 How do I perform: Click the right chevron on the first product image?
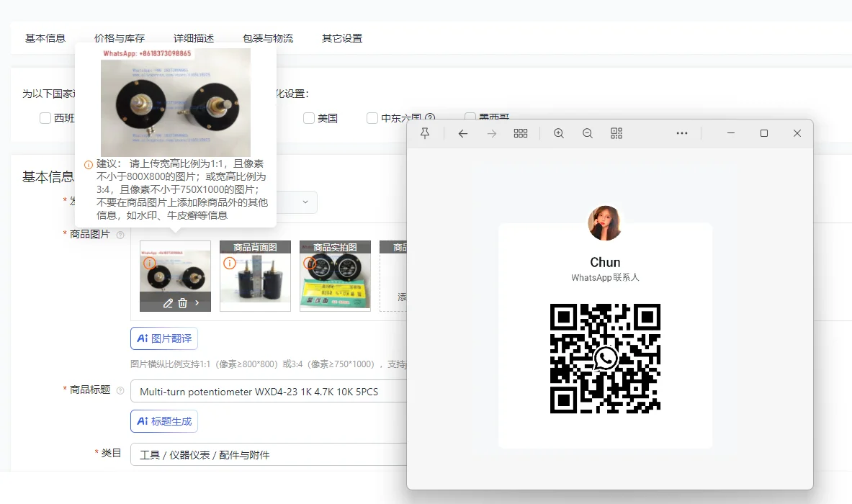(x=197, y=303)
